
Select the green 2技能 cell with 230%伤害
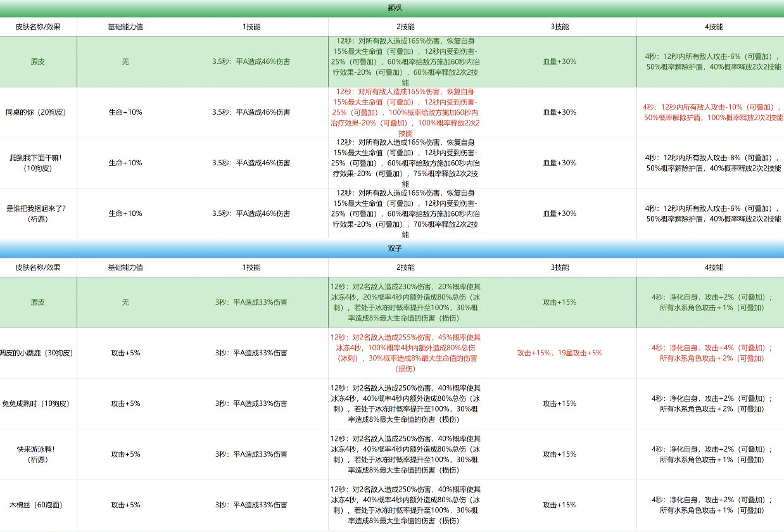pos(405,302)
